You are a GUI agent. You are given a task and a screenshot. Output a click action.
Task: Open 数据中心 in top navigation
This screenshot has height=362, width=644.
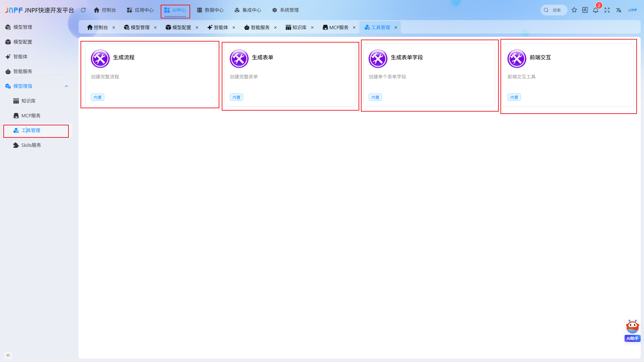click(210, 10)
